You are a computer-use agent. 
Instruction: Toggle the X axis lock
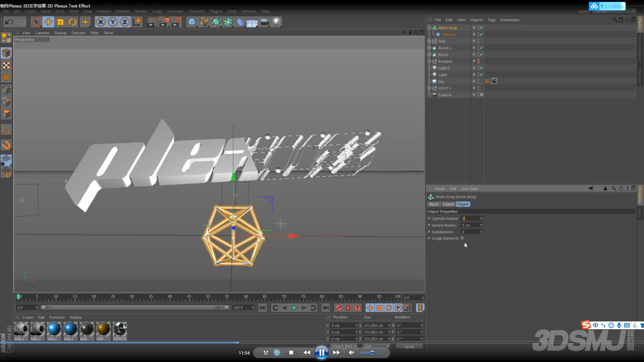click(101, 22)
